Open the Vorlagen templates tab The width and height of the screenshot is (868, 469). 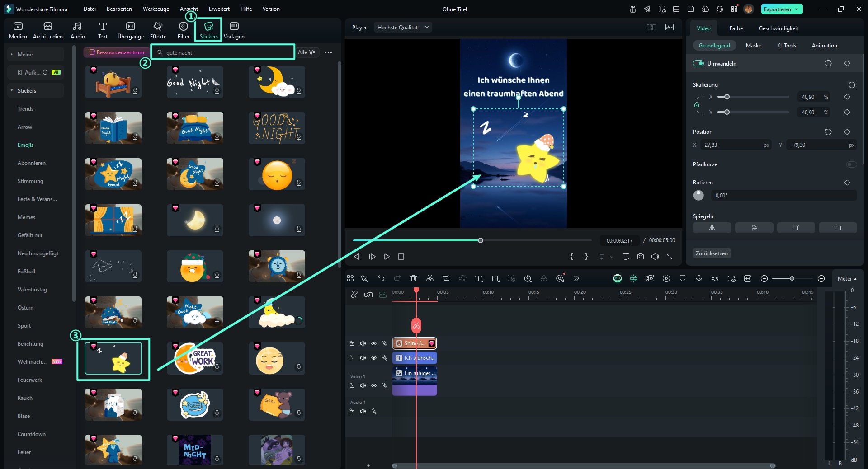pyautogui.click(x=234, y=30)
